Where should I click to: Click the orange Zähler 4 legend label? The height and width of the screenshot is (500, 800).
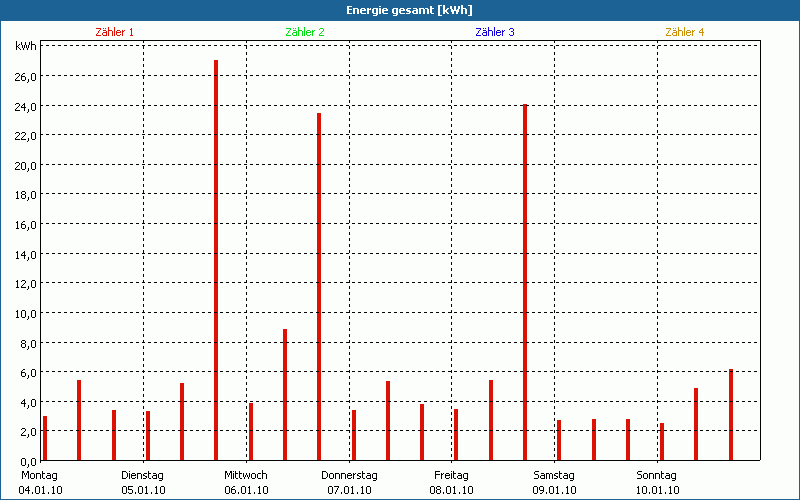tap(685, 32)
